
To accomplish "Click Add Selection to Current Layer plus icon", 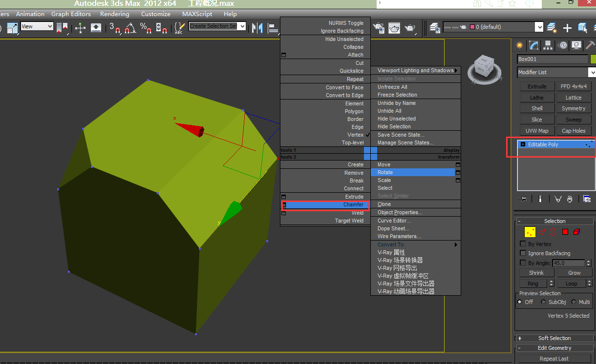I will click(x=567, y=28).
